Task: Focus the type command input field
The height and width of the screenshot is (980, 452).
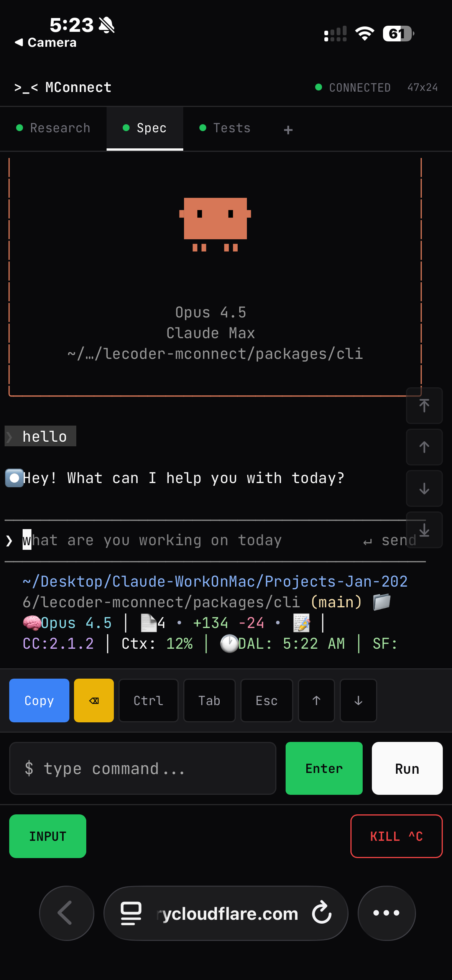Action: tap(143, 768)
